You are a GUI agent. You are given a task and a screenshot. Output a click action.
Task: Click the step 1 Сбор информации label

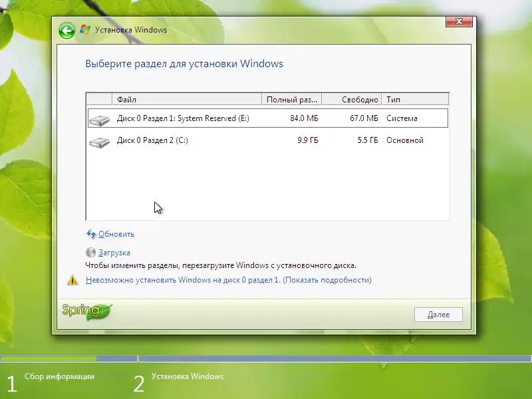[x=59, y=376]
